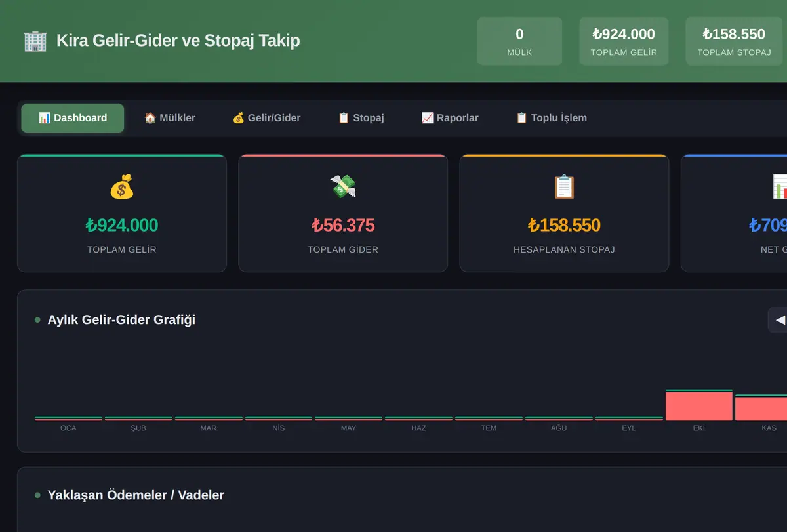Click the NİS month label on chart

pyautogui.click(x=279, y=428)
